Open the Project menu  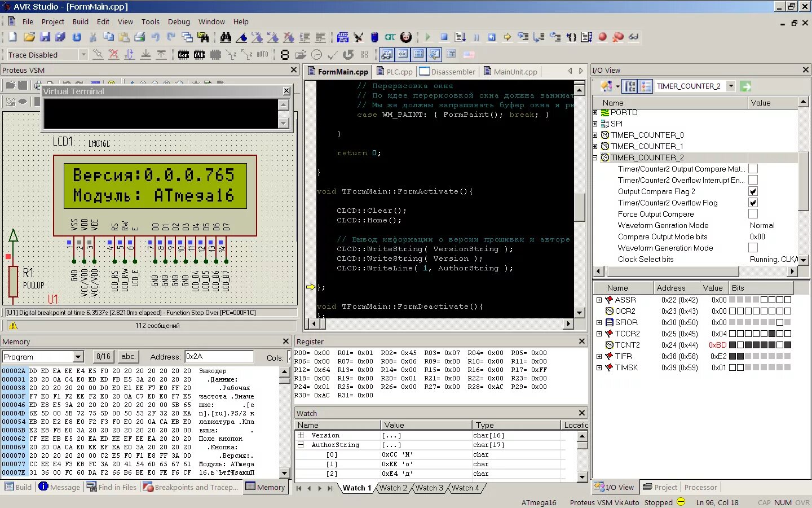click(53, 21)
